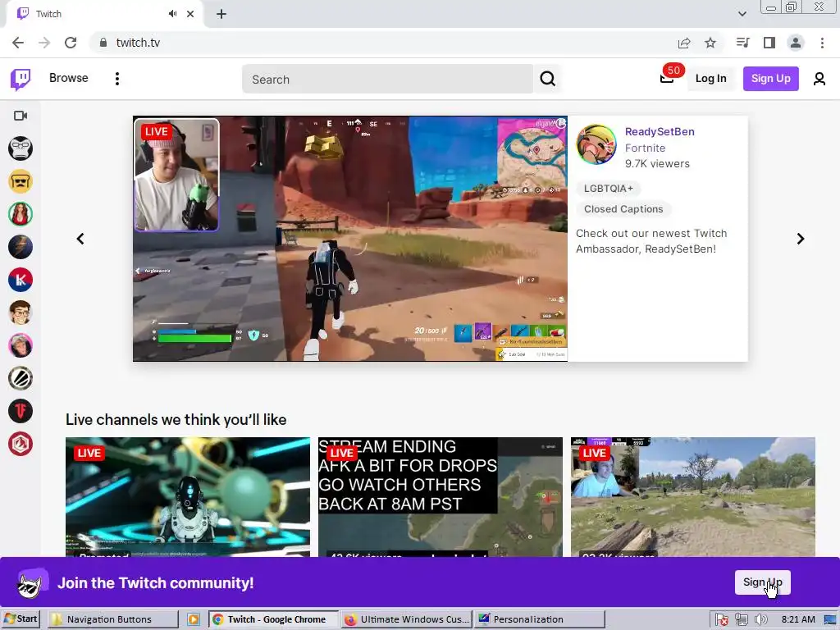Image resolution: width=840 pixels, height=630 pixels.
Task: Open the lightning bolt avatar channel
Action: [x=21, y=247]
